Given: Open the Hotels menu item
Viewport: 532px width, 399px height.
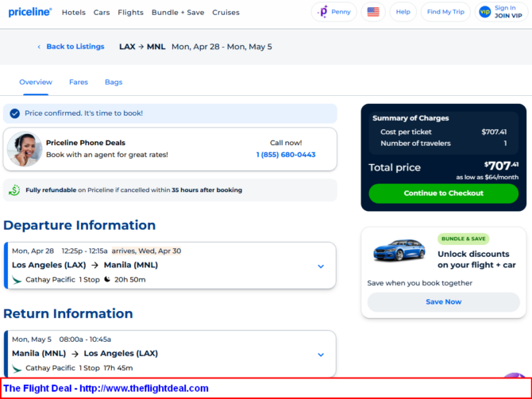Looking at the screenshot, I should (74, 13).
